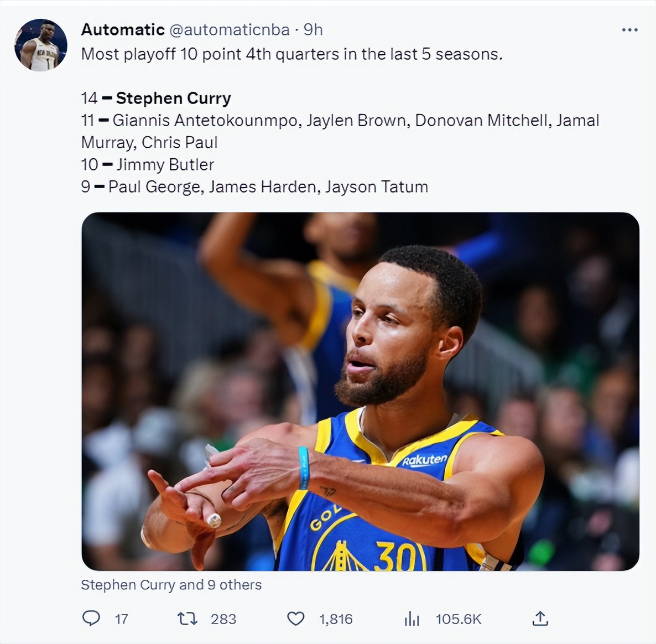This screenshot has width=656, height=644.
Task: Open the Stephen Curry and 9 others tags
Action: click(171, 585)
